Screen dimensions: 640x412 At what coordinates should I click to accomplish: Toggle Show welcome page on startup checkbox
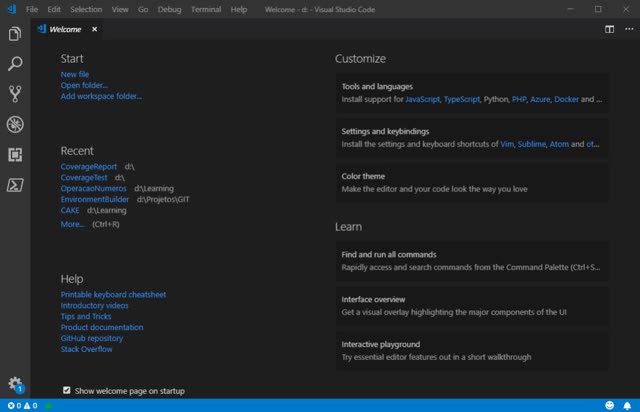pos(67,390)
